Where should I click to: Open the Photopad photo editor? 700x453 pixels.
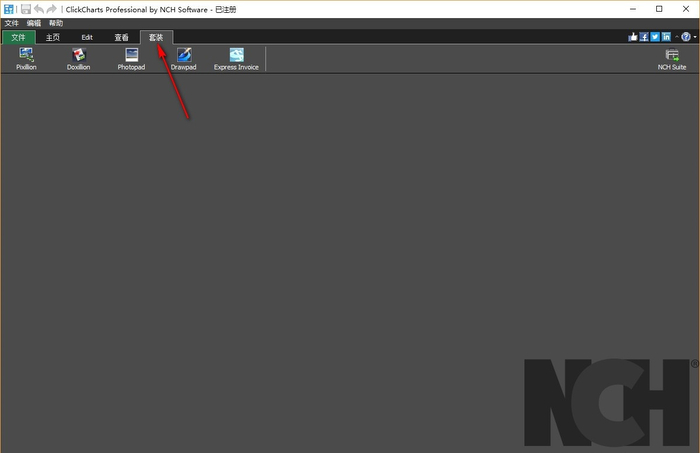point(131,58)
